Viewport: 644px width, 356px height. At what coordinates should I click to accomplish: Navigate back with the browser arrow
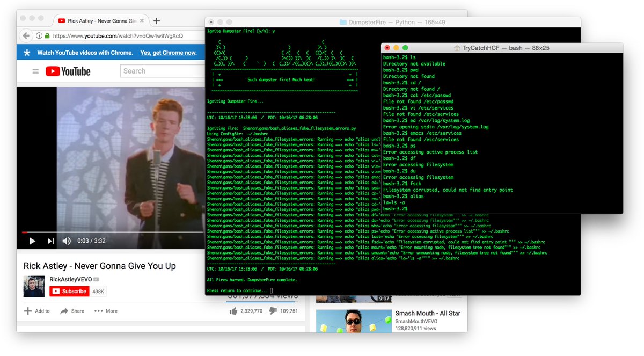coord(26,35)
